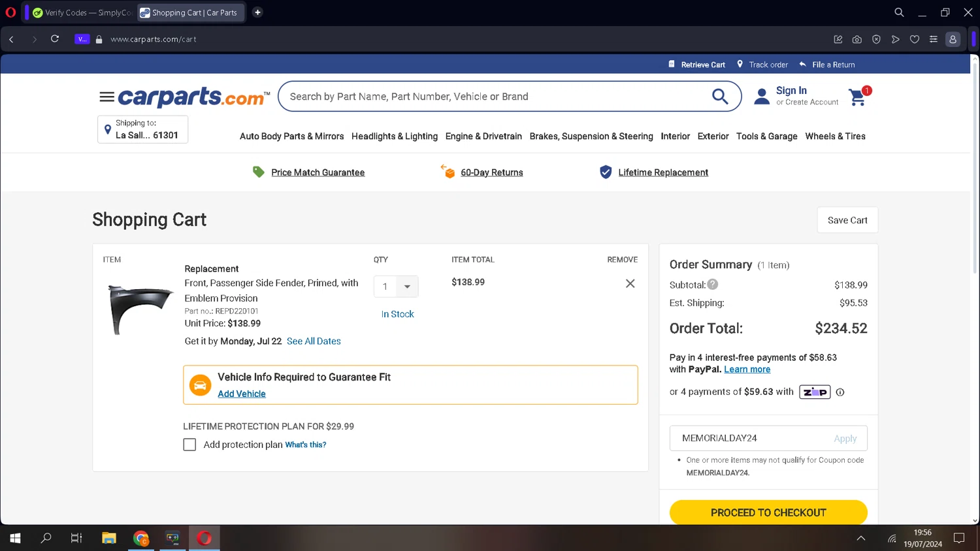980x551 pixels.
Task: Open Engine & Drivetrain menu
Action: pos(483,136)
